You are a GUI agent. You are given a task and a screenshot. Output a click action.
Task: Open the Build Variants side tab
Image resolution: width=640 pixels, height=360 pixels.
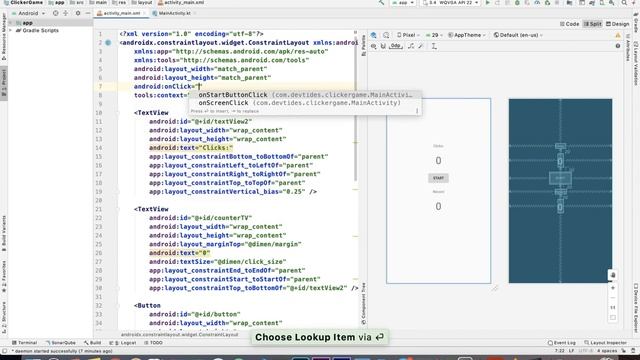tap(4, 233)
